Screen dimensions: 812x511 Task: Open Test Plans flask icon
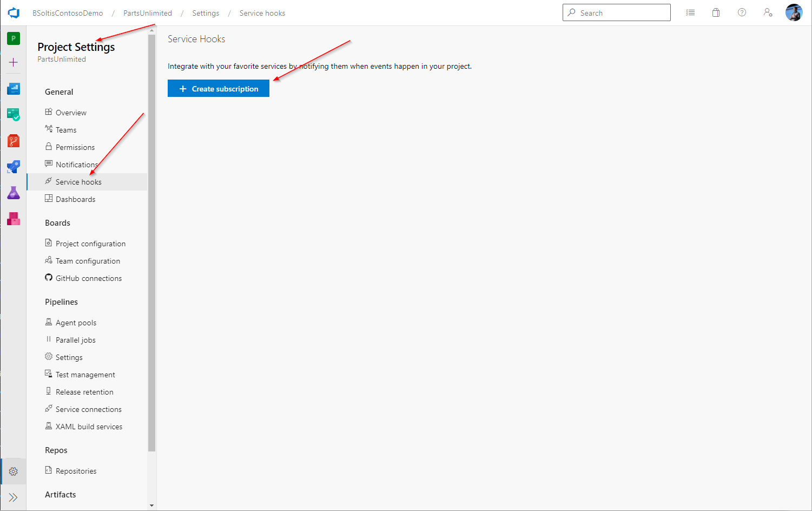(x=14, y=193)
